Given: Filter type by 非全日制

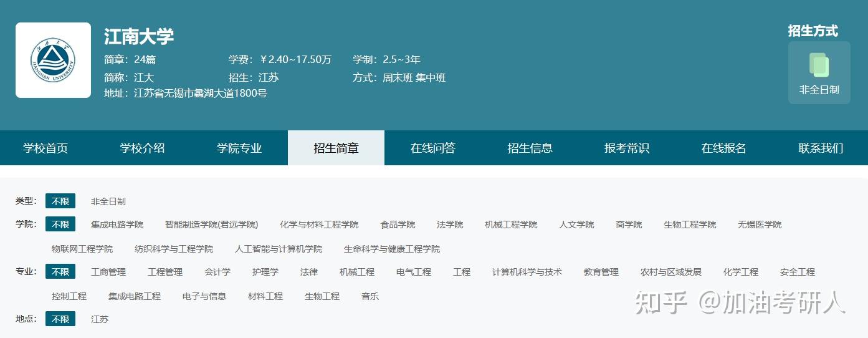Looking at the screenshot, I should [108, 201].
